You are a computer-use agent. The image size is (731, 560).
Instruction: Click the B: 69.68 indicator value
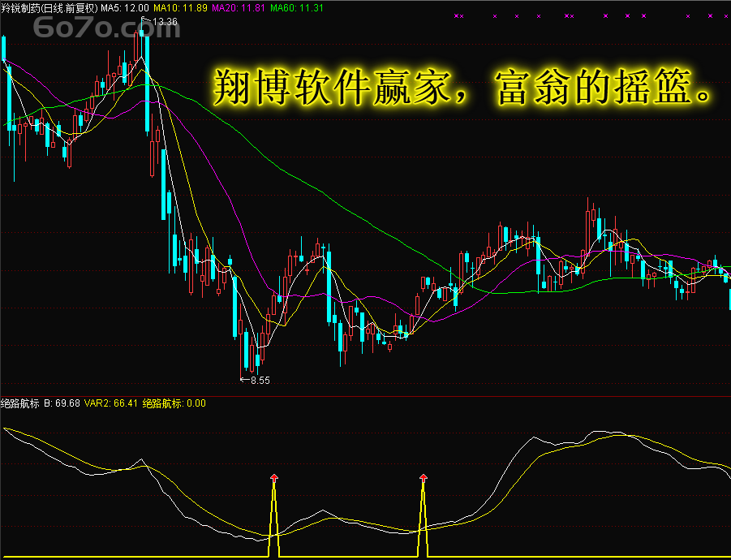pyautogui.click(x=62, y=403)
